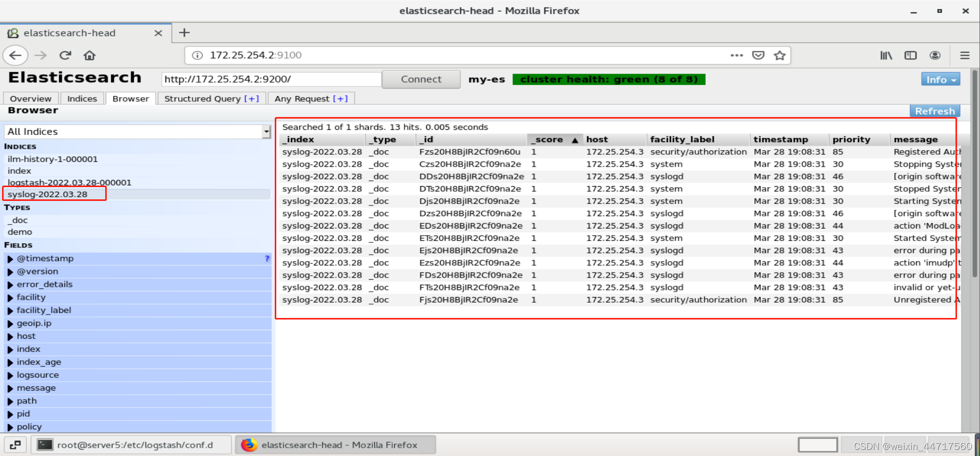Image resolution: width=980 pixels, height=456 pixels.
Task: Open the Info dropdown button
Action: (941, 79)
